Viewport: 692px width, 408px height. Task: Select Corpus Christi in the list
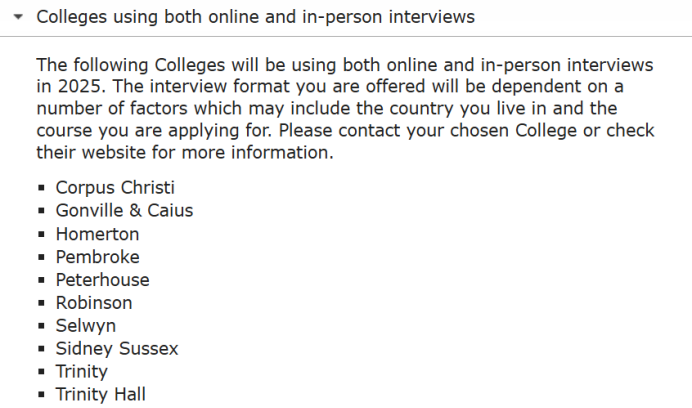[115, 188]
